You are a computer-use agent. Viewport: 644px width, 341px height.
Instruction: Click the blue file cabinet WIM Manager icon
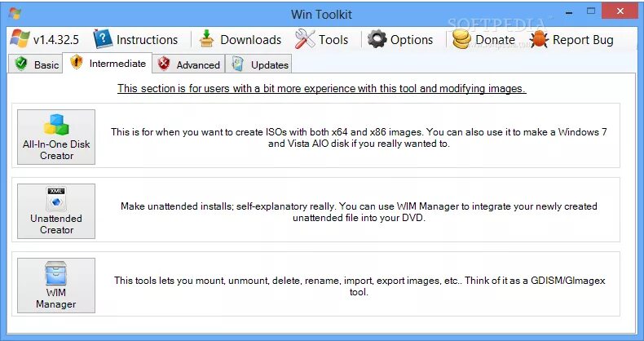coord(56,273)
